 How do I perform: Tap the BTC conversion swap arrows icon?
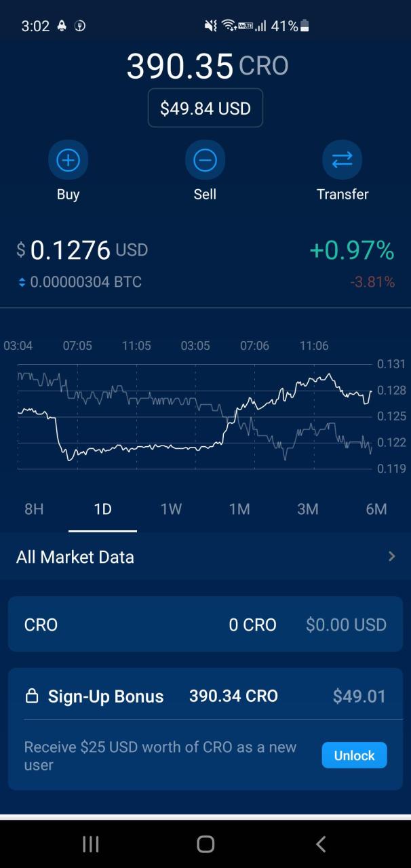pos(22,281)
